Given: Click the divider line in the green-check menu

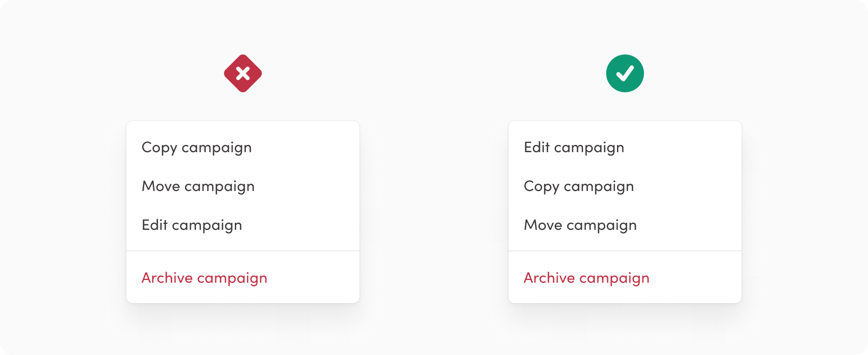Looking at the screenshot, I should (x=625, y=251).
